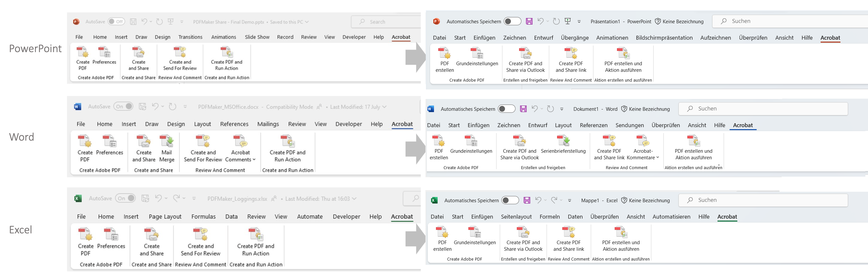Click Create PDF and Run Action in English Excel
868x274 pixels.
point(255,235)
